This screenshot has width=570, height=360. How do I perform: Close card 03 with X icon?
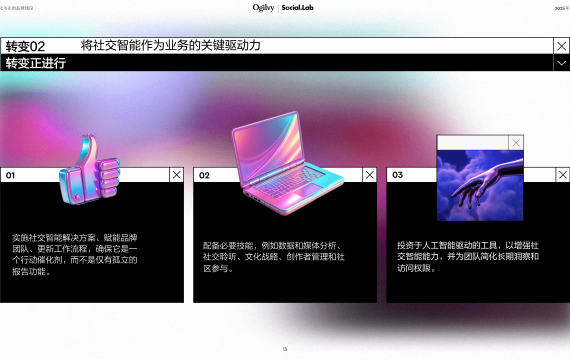click(x=563, y=175)
